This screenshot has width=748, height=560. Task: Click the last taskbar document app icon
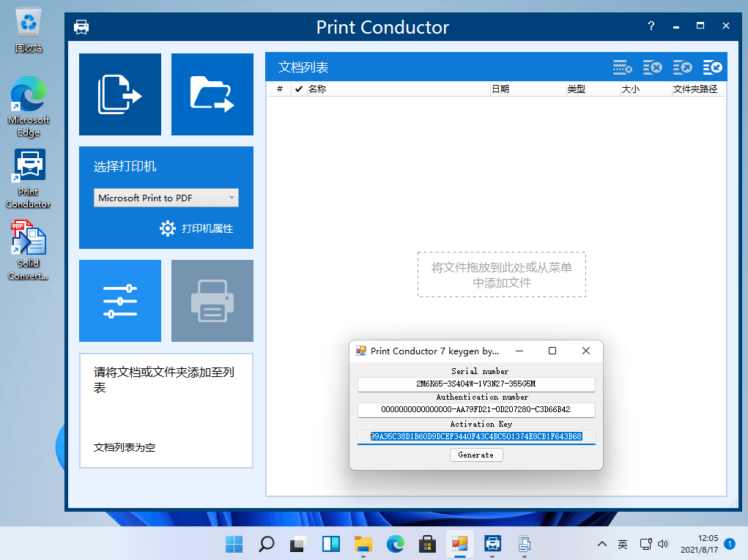pyautogui.click(x=525, y=544)
